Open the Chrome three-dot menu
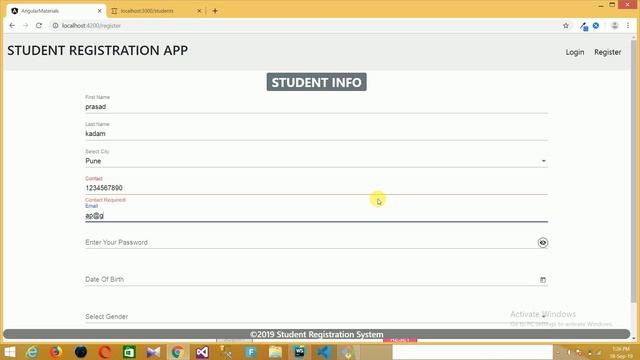Image resolution: width=640 pixels, height=360 pixels. (x=628, y=26)
